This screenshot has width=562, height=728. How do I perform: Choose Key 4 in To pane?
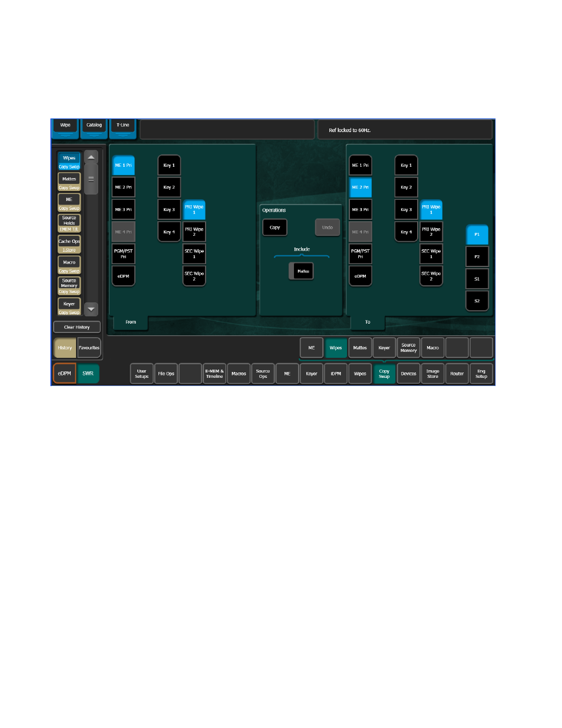point(406,232)
